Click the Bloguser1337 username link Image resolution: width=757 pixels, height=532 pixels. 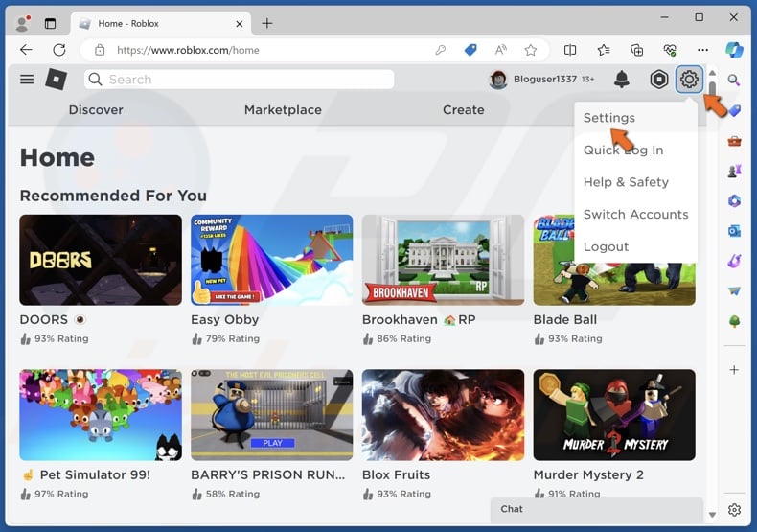(x=545, y=80)
